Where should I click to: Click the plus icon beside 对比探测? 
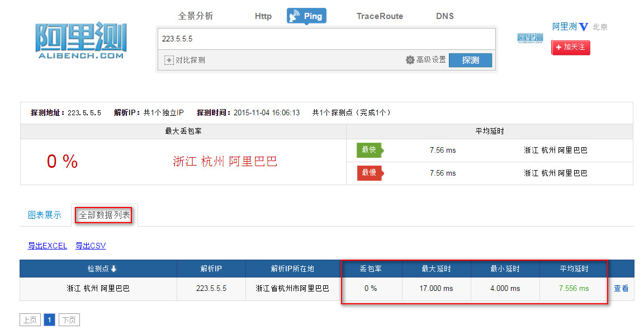tap(169, 60)
